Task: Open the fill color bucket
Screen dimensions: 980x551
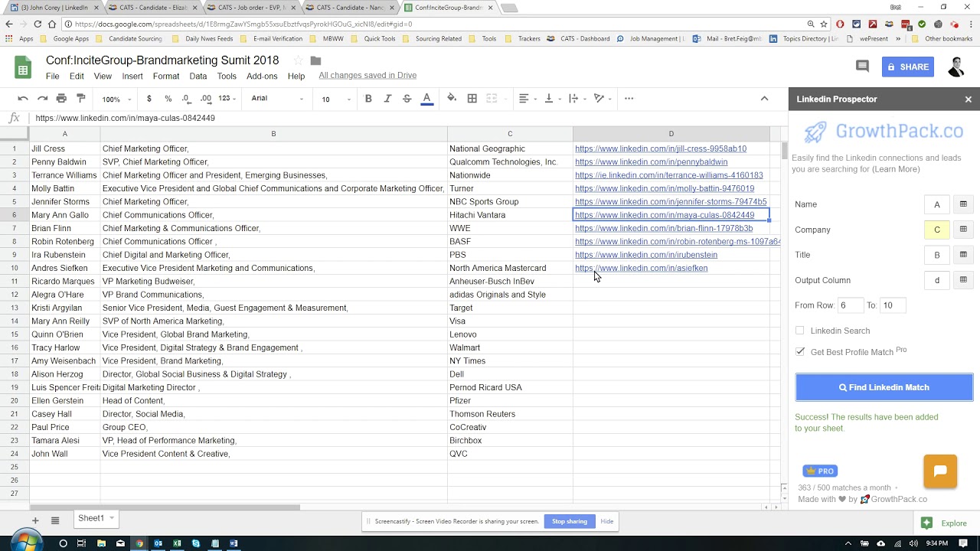Action: (452, 99)
